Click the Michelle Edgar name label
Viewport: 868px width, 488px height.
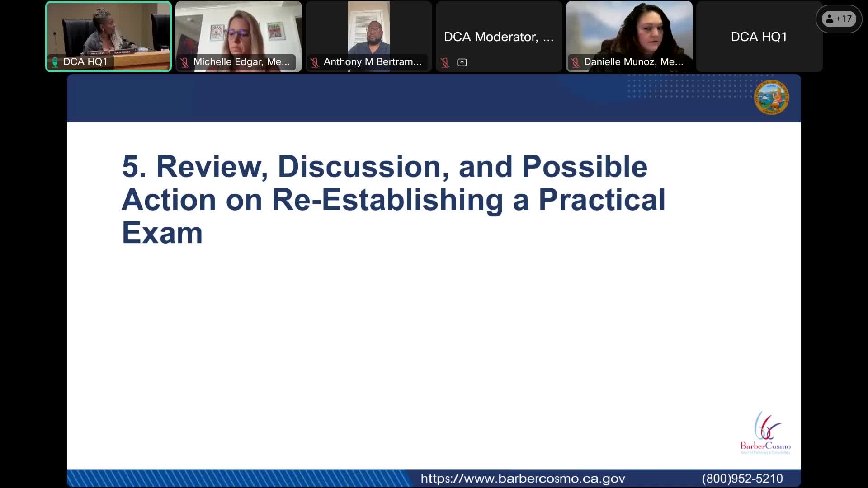pos(242,62)
